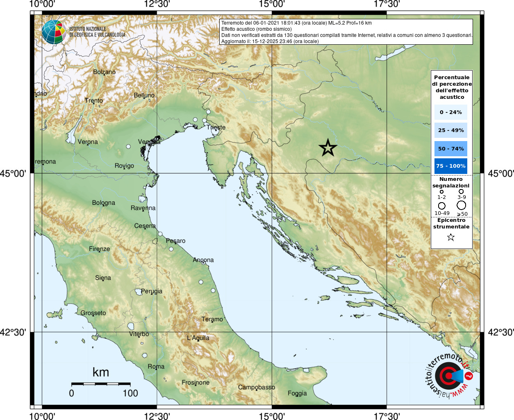The height and width of the screenshot is (420, 514).
Task: Click the report circle near Ancona
Action: [x=203, y=262]
